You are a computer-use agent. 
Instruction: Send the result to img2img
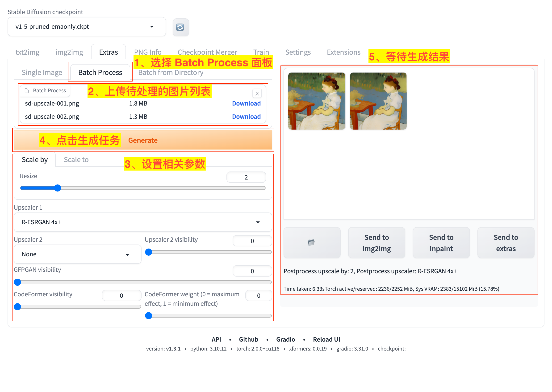coord(376,243)
